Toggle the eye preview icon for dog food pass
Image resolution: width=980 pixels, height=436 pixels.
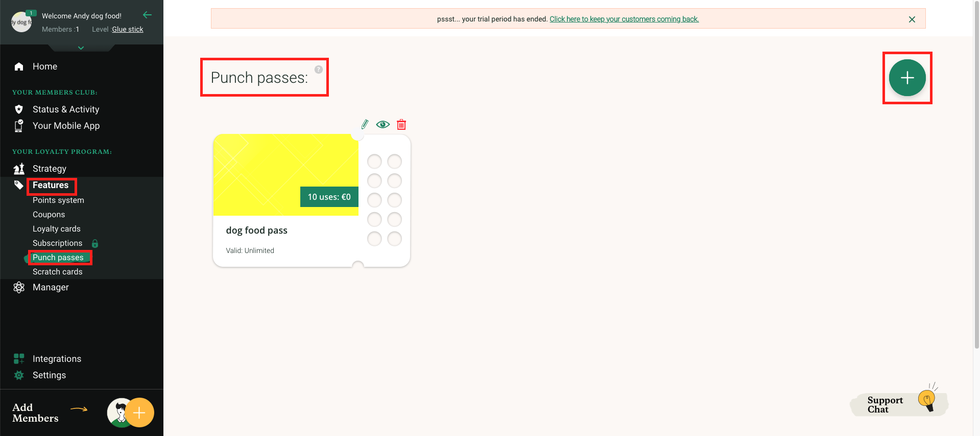383,124
